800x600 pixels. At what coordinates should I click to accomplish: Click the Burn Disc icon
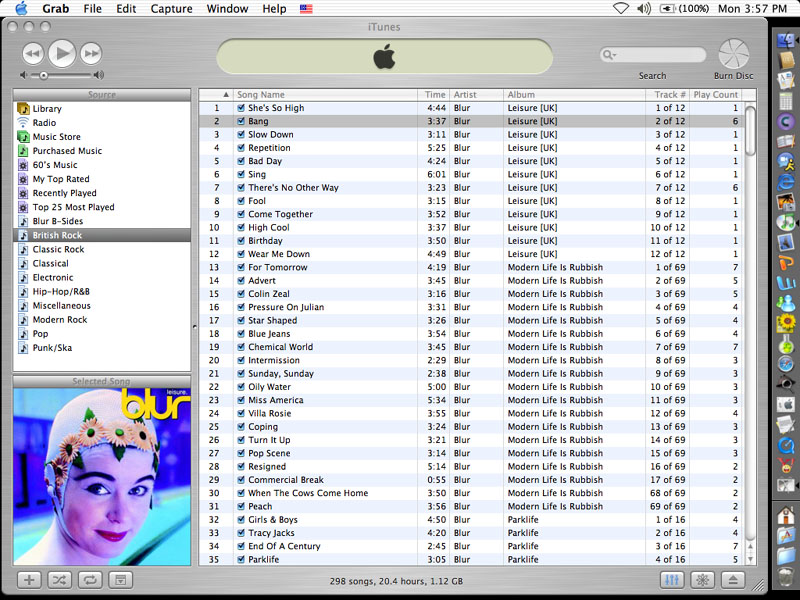pyautogui.click(x=733, y=53)
